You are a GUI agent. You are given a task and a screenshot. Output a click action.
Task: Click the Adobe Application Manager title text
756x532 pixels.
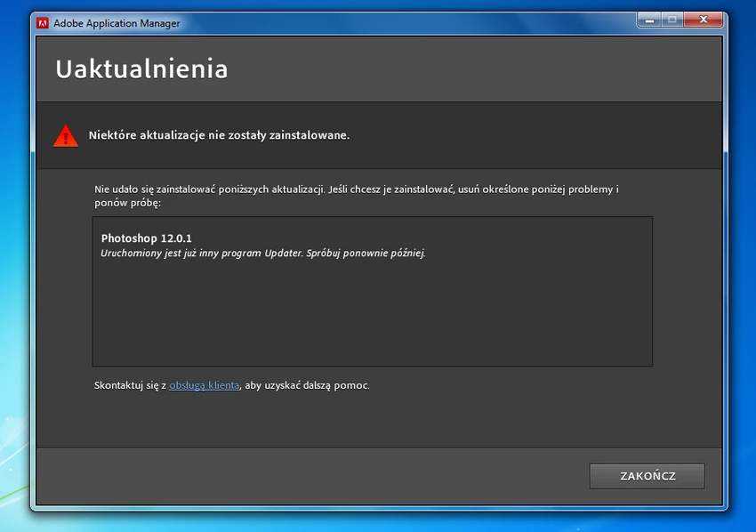tap(117, 23)
